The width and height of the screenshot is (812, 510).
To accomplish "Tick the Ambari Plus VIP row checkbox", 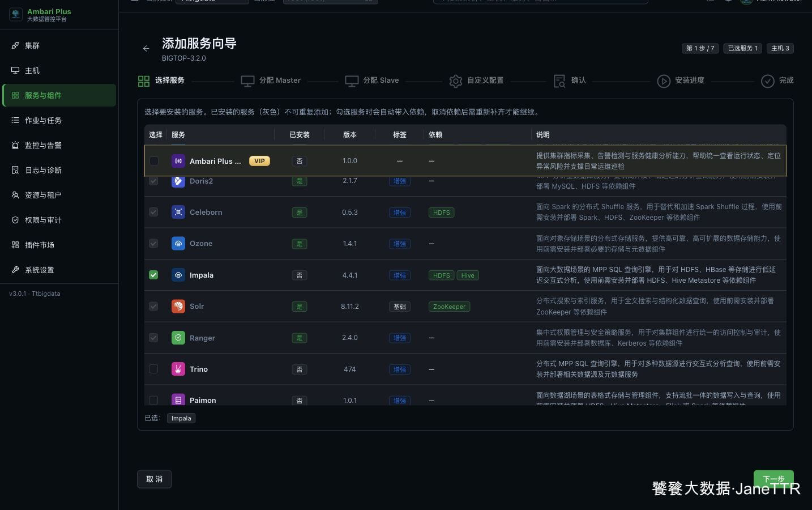I will (x=153, y=161).
